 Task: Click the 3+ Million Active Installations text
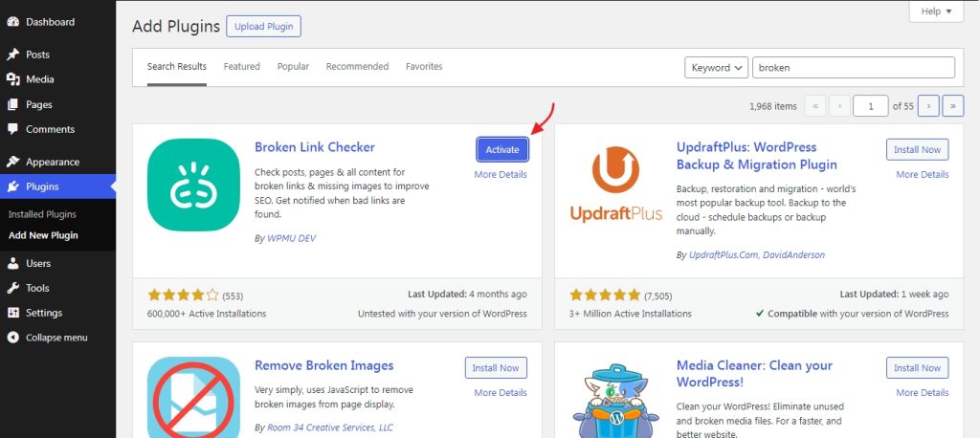click(x=631, y=314)
